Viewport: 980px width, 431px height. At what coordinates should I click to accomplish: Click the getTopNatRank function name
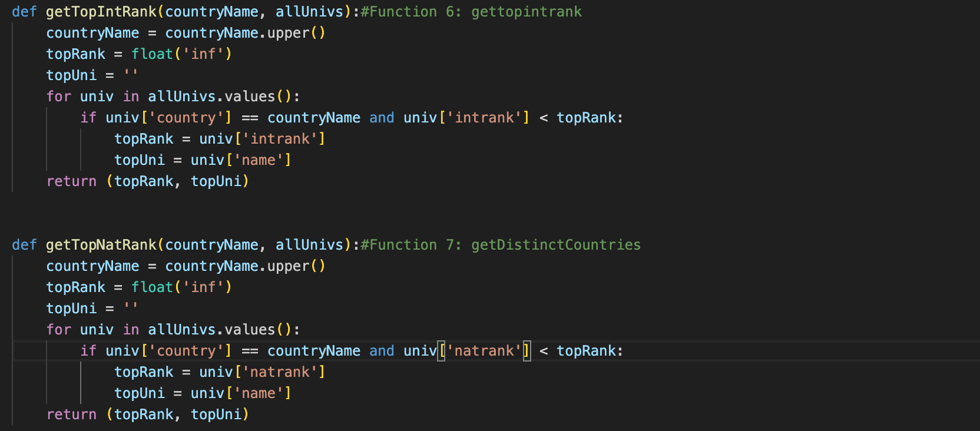[101, 245]
